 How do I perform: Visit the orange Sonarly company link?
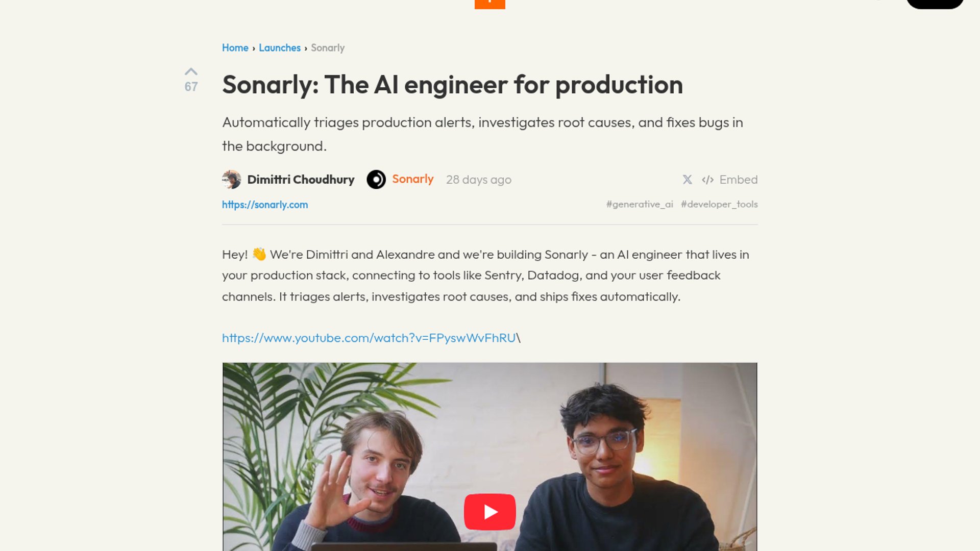(413, 179)
